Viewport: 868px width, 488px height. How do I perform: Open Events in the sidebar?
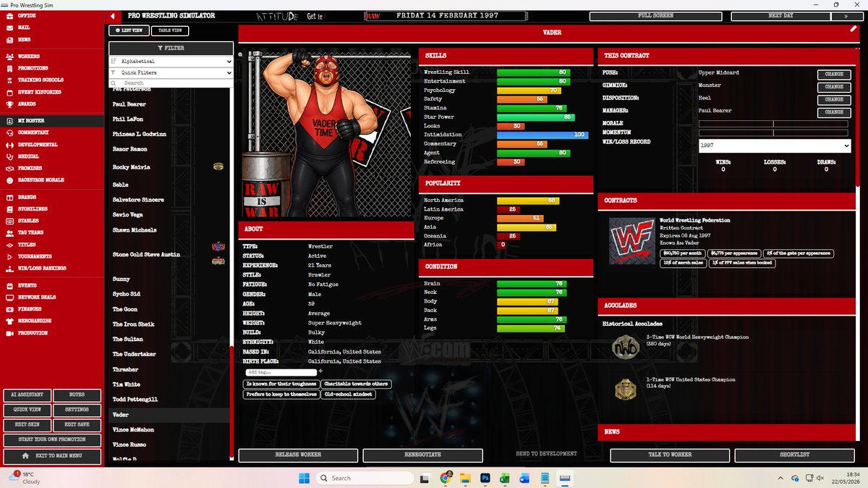27,286
